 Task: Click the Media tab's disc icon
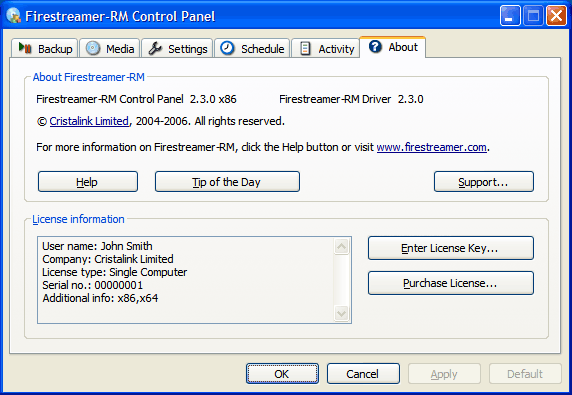(93, 48)
